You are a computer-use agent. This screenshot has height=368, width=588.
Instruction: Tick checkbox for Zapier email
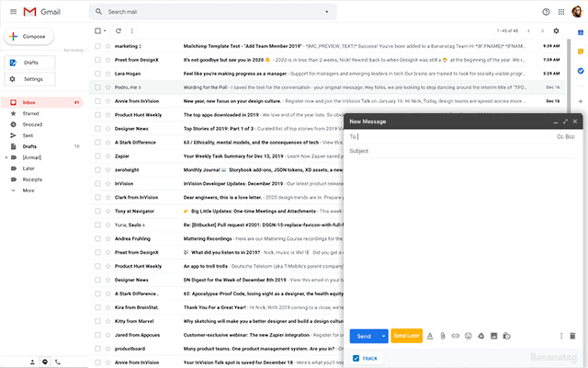[x=97, y=155]
